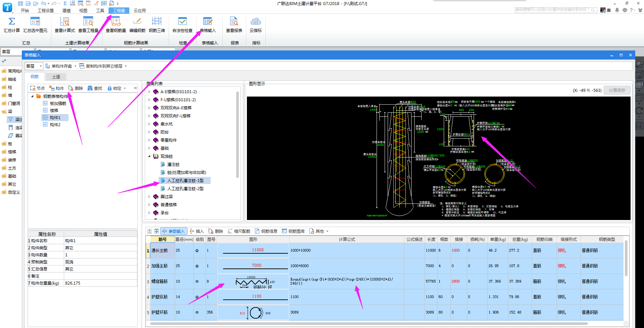Screen dimensions: 644x328
Task: Select 桩(处理加密与非加密) atlas item
Action: 187,172
